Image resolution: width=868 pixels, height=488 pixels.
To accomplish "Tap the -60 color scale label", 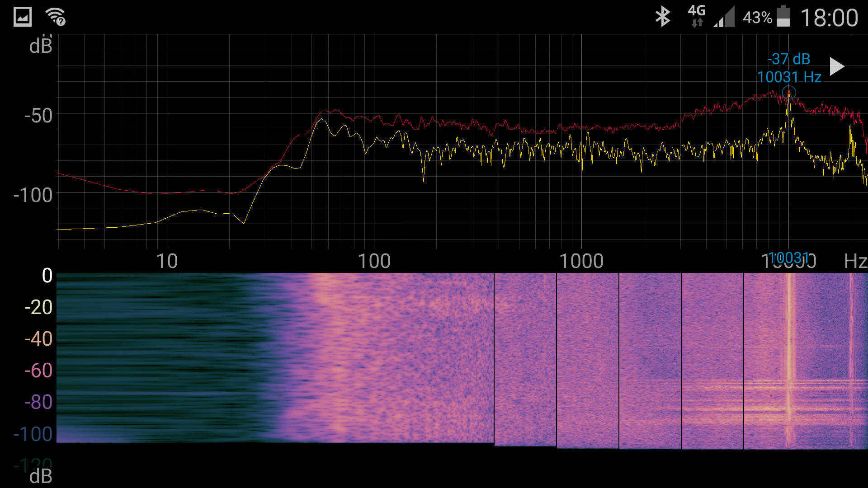I will coord(38,371).
